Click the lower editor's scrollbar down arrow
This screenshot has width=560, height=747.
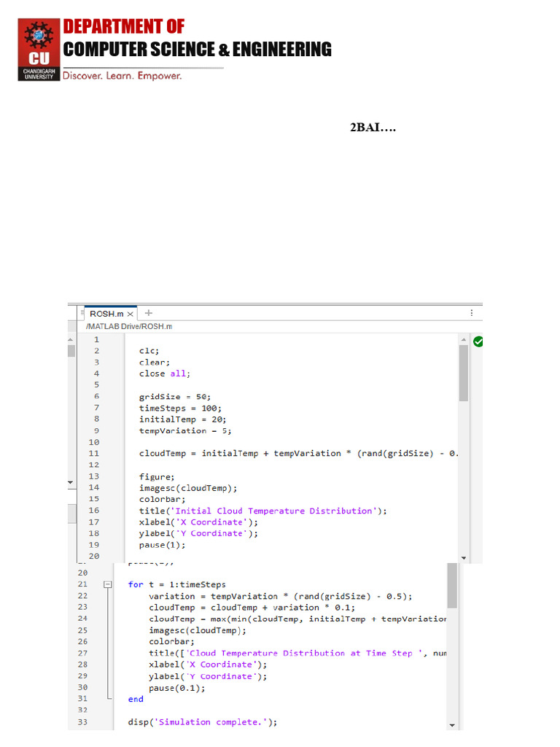click(452, 725)
